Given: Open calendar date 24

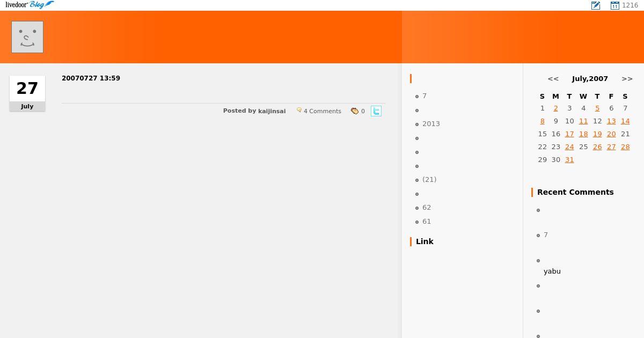Looking at the screenshot, I should click(569, 147).
